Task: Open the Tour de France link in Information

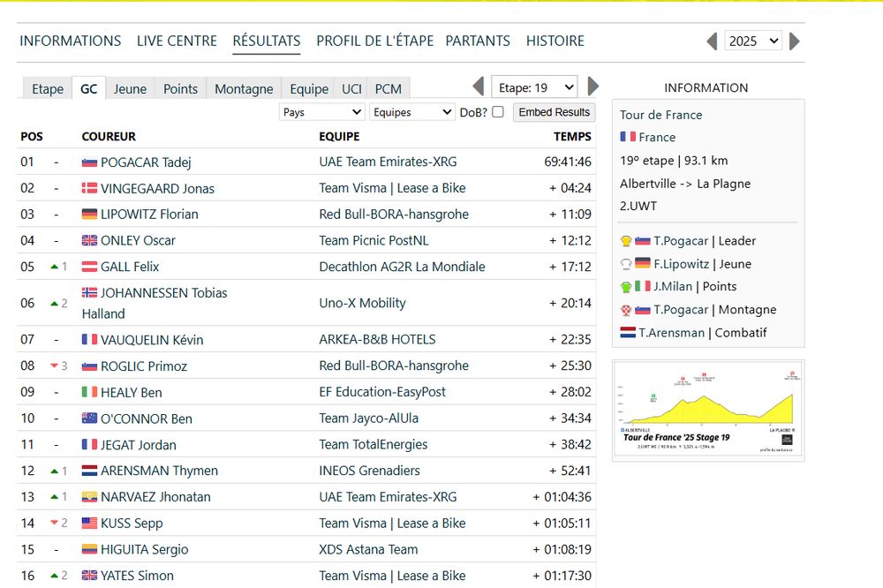Action: pyautogui.click(x=661, y=115)
